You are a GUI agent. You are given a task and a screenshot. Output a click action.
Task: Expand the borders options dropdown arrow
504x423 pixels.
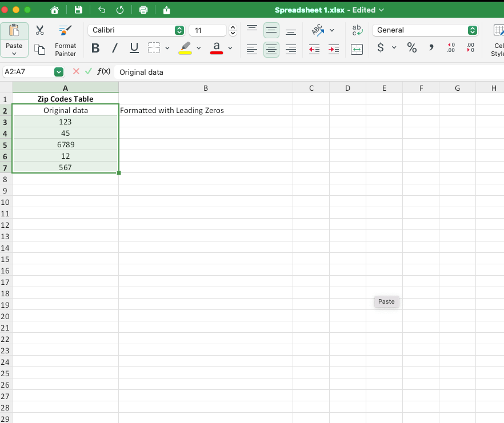pyautogui.click(x=167, y=48)
